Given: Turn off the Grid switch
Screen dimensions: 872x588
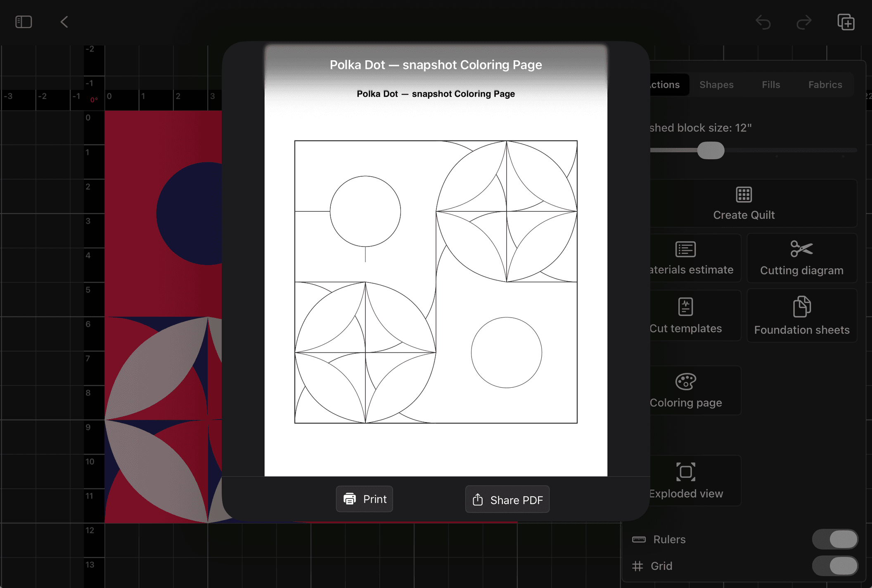Looking at the screenshot, I should point(835,566).
